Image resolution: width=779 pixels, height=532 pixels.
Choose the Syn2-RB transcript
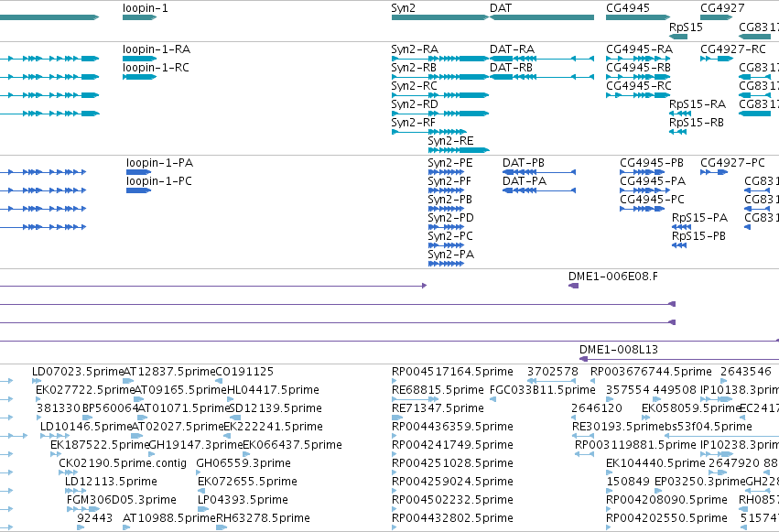coord(440,77)
